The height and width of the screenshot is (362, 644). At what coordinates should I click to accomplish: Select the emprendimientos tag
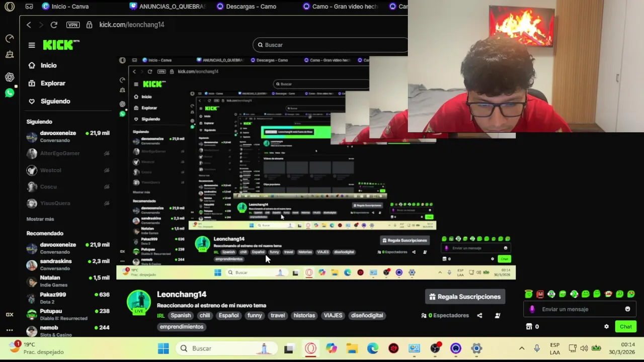click(182, 327)
